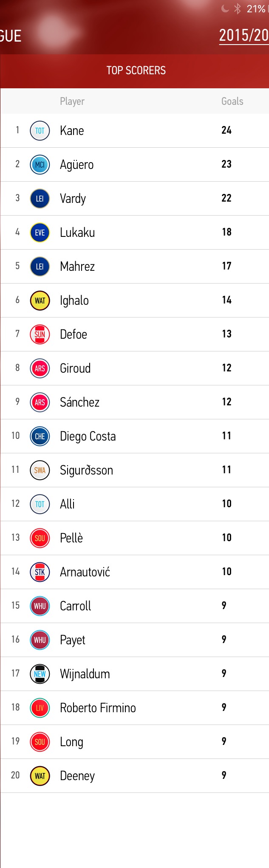269x868 pixels.
Task: Tap the Manchester City badge beside Agüero
Action: pyautogui.click(x=40, y=165)
